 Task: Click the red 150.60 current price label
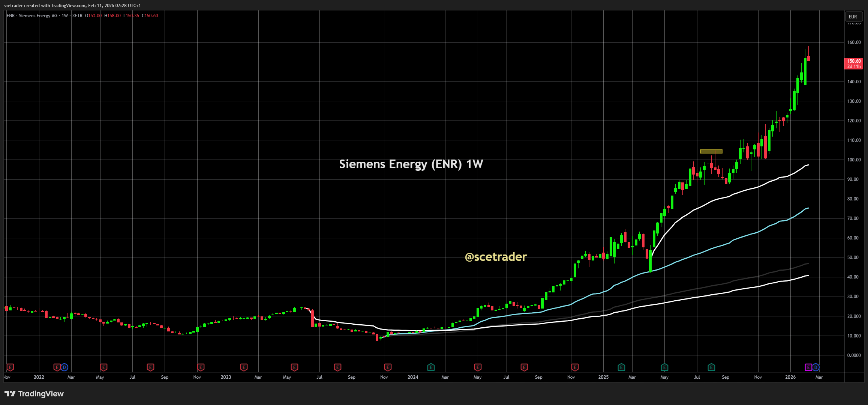[854, 63]
